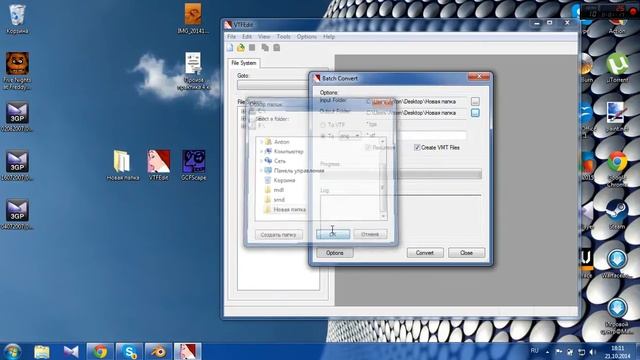The image size is (640, 360).
Task: Click the taskbar clock
Action: 617,352
